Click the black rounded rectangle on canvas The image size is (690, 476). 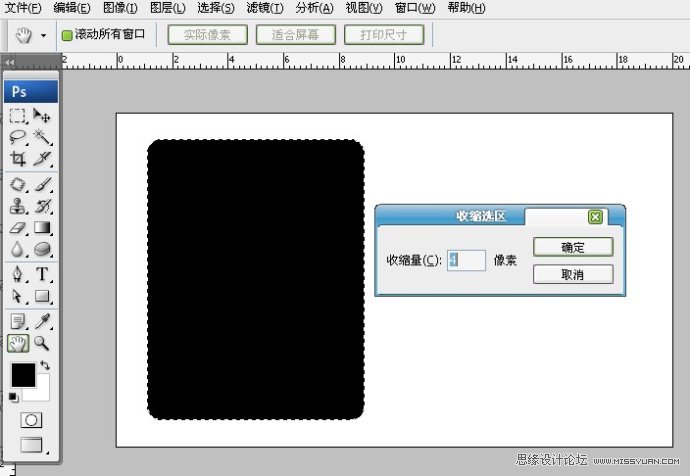256,279
